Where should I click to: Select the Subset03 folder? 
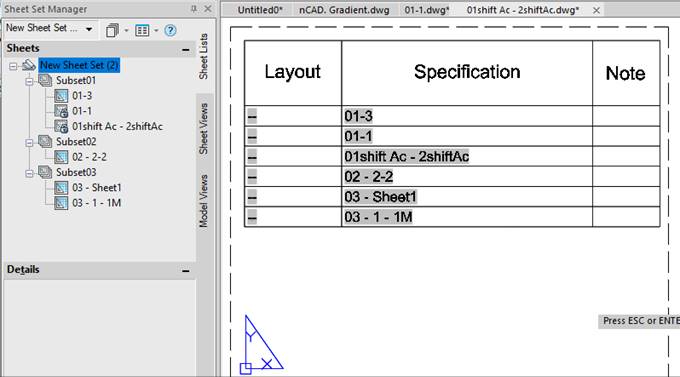click(76, 172)
